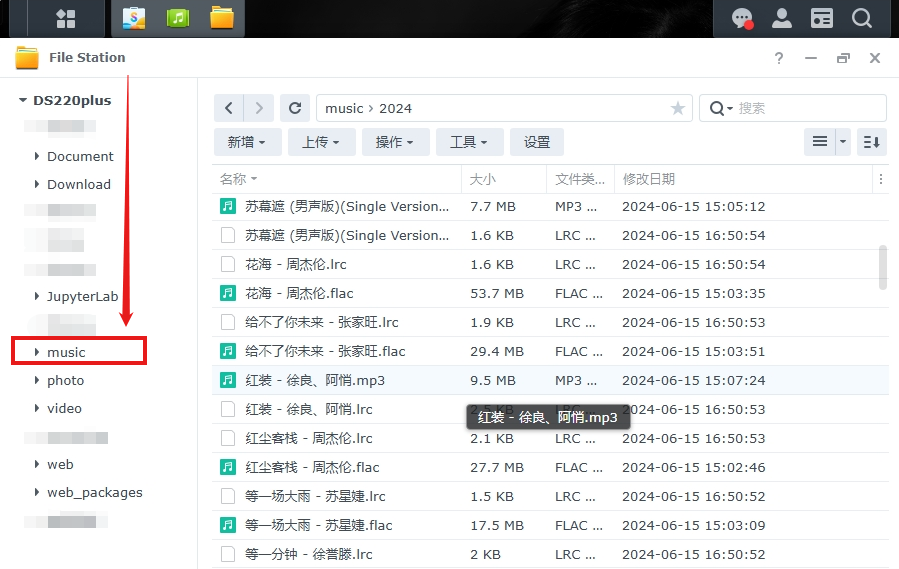This screenshot has height=569, width=899.
Task: Open the widgets panel icon
Action: (x=822, y=18)
